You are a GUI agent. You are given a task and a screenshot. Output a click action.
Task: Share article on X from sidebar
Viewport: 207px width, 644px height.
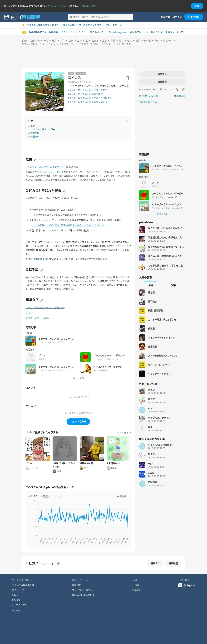click(177, 89)
